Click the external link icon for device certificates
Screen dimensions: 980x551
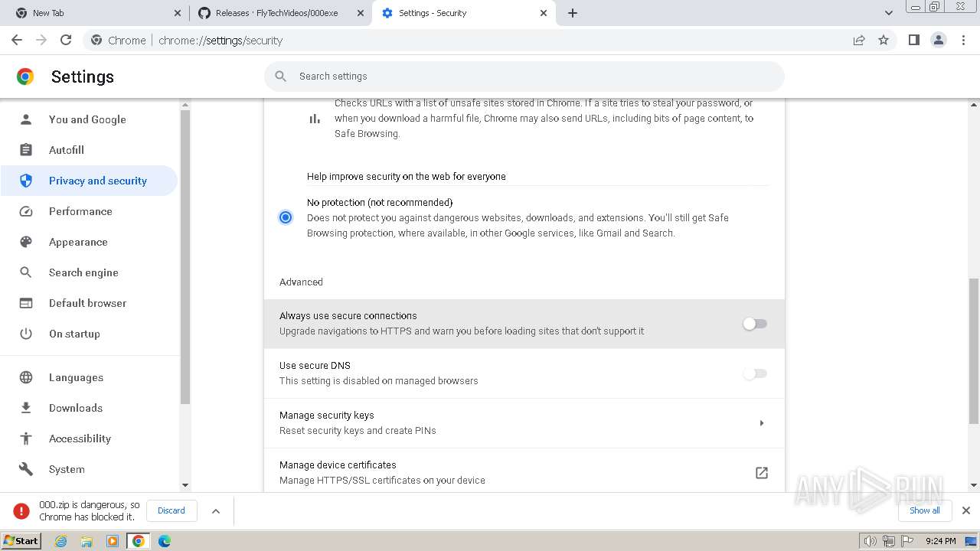(761, 473)
